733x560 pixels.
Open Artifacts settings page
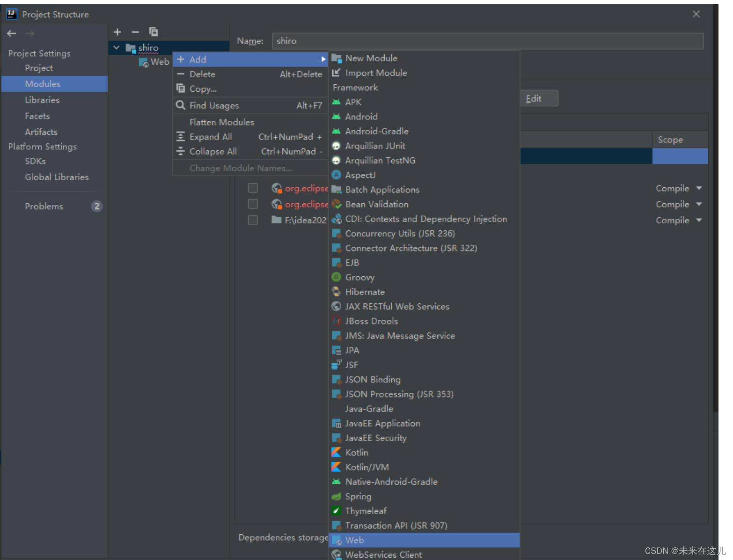(x=55, y=132)
